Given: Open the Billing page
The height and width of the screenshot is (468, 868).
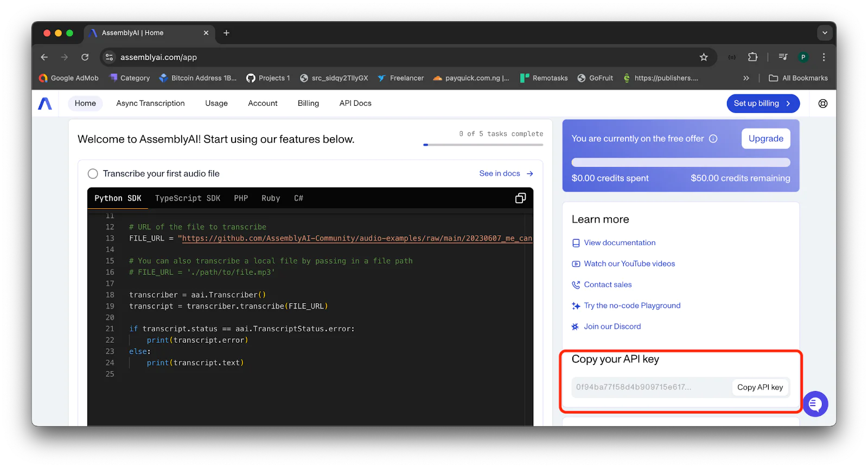Looking at the screenshot, I should point(308,103).
